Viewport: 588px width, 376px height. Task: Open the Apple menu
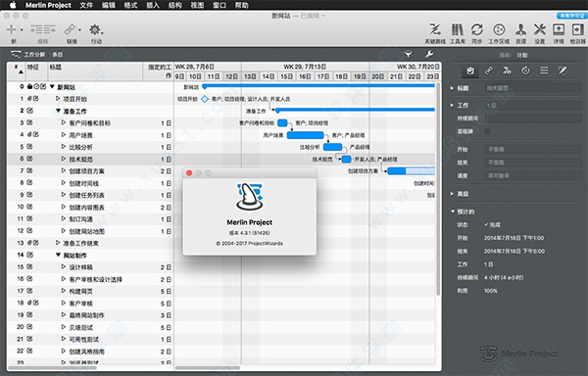point(13,5)
